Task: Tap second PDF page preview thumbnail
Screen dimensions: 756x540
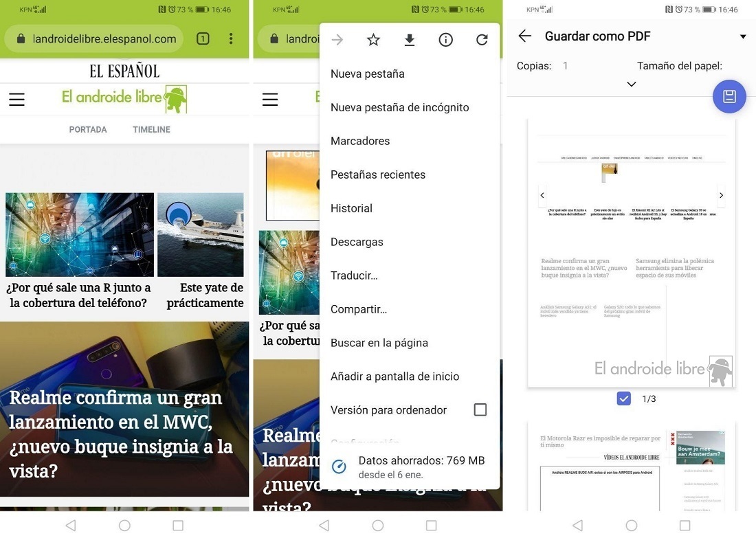Action: pos(631,466)
